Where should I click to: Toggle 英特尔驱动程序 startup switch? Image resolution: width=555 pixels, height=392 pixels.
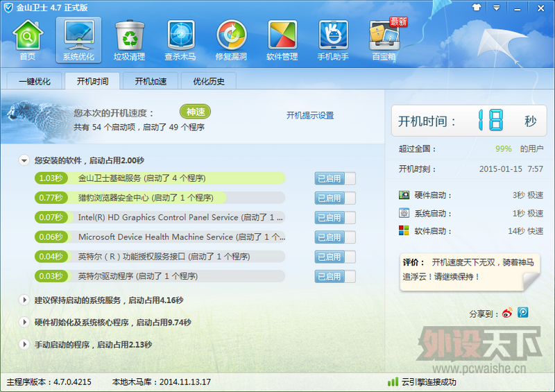point(335,276)
